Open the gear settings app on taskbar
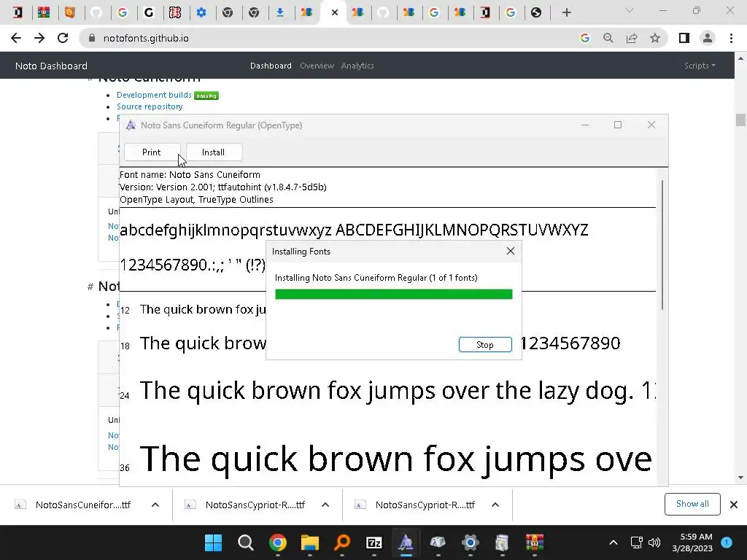Image resolution: width=747 pixels, height=560 pixels. [471, 542]
